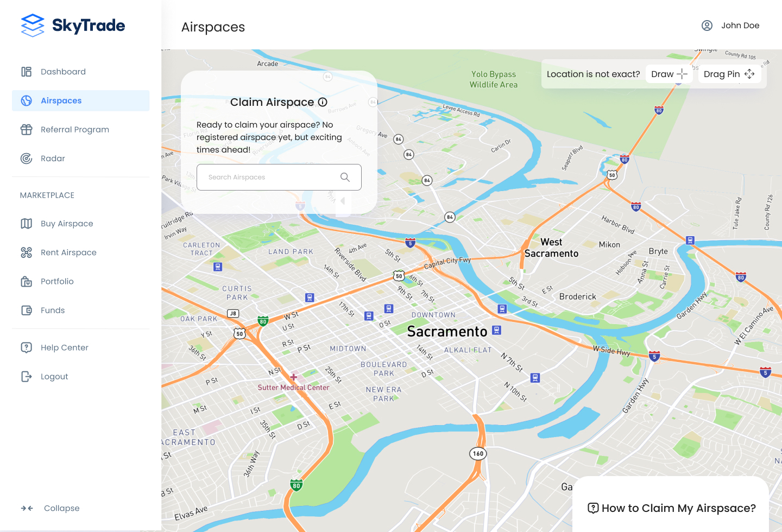Open John Doe user profile
The height and width of the screenshot is (532, 782).
coord(730,26)
